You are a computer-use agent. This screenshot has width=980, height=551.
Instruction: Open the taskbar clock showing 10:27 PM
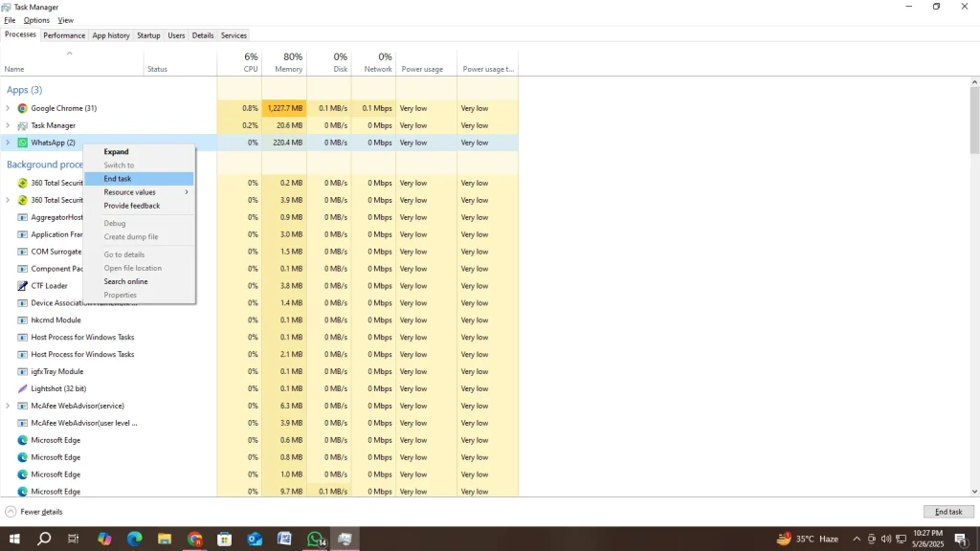927,539
